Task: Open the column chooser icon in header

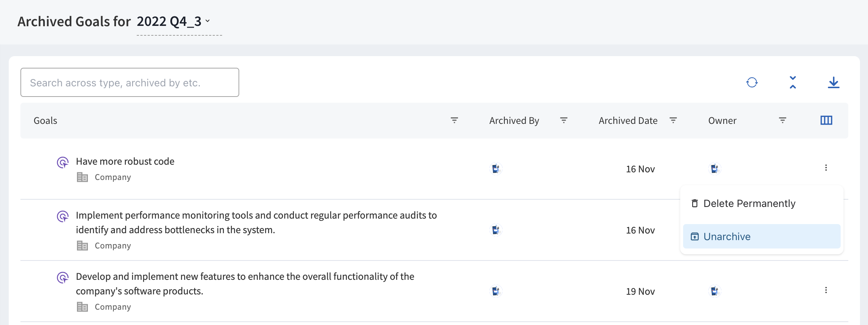Action: coord(826,120)
